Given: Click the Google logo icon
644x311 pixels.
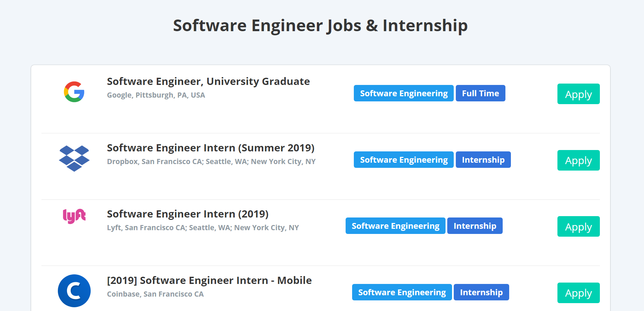Looking at the screenshot, I should (x=74, y=92).
